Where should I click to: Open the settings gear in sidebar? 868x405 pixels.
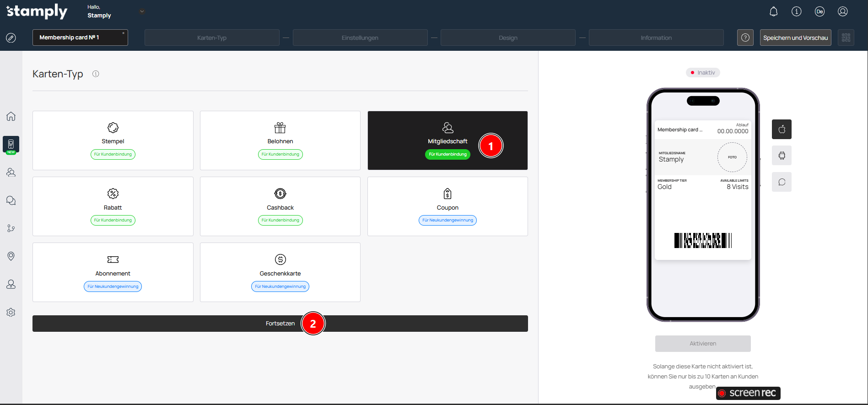11,312
